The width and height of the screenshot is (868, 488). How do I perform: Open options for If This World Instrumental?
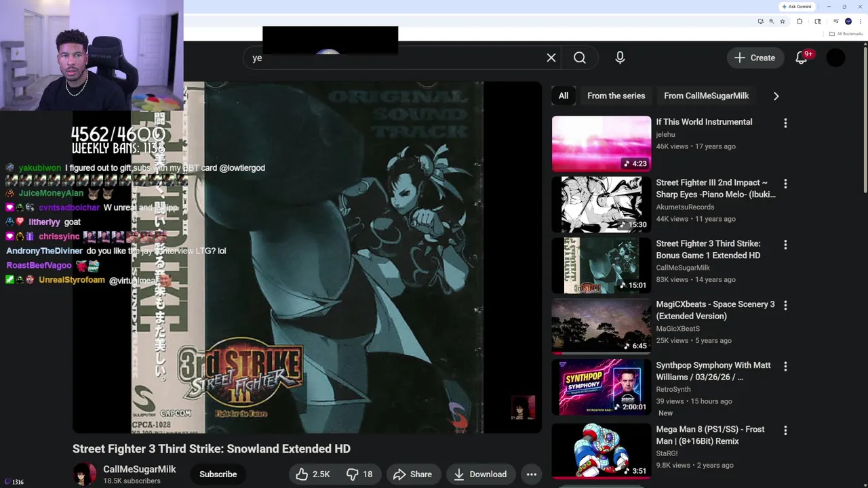[x=785, y=123]
